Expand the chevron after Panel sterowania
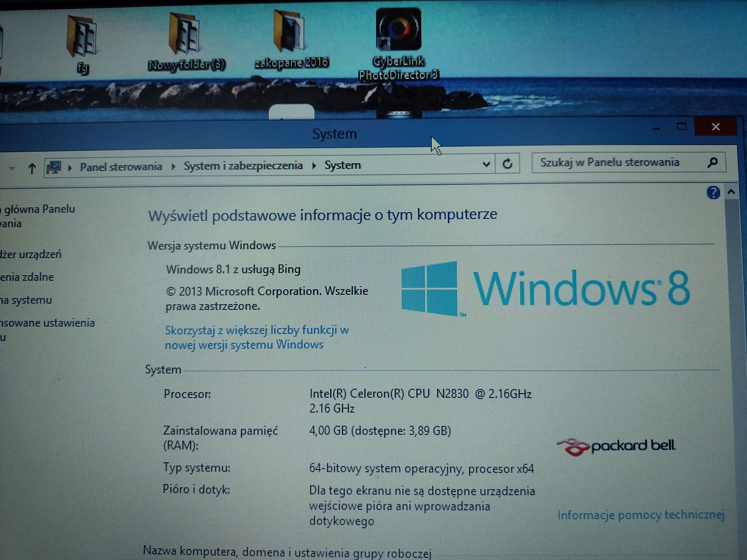The height and width of the screenshot is (560, 747). 173,167
